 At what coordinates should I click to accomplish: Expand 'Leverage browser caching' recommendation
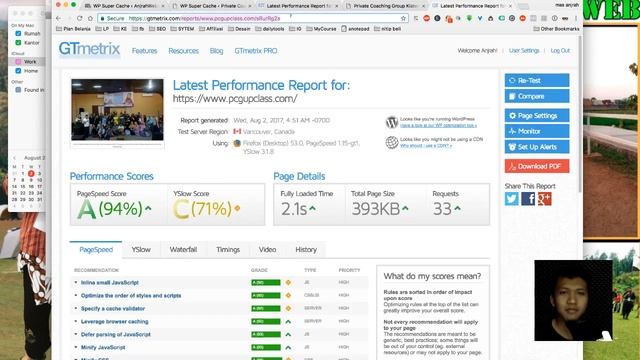115,322
